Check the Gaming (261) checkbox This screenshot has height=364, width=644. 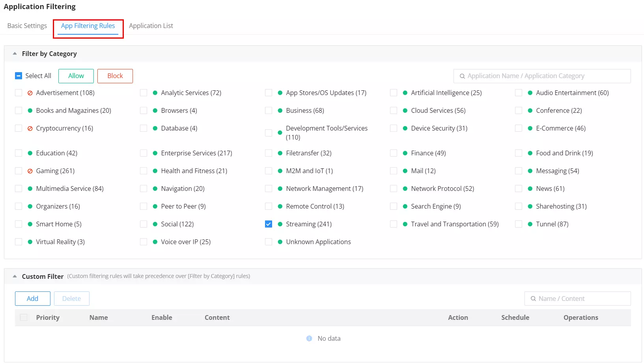click(19, 171)
